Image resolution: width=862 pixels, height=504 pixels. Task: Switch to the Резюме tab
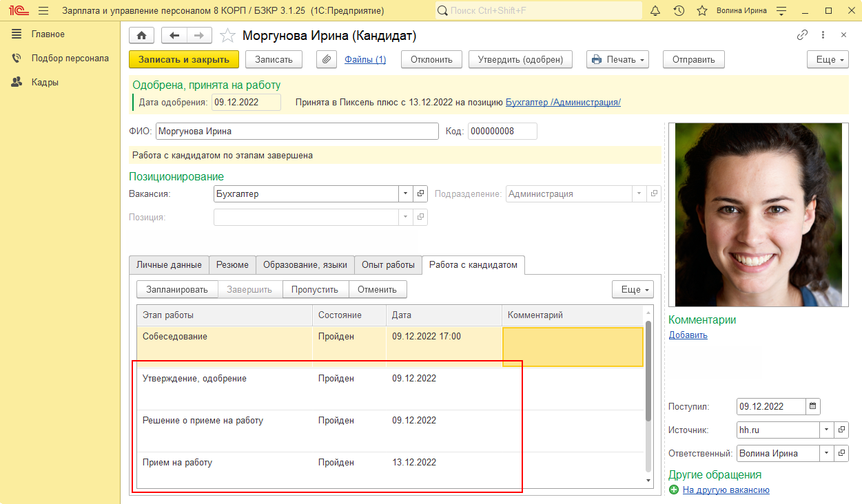232,265
